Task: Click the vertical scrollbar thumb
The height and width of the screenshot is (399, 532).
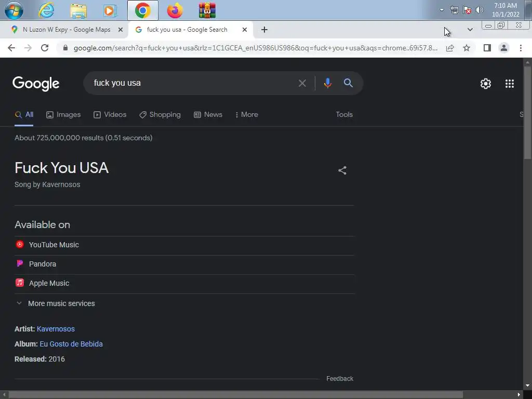Action: coord(527,112)
